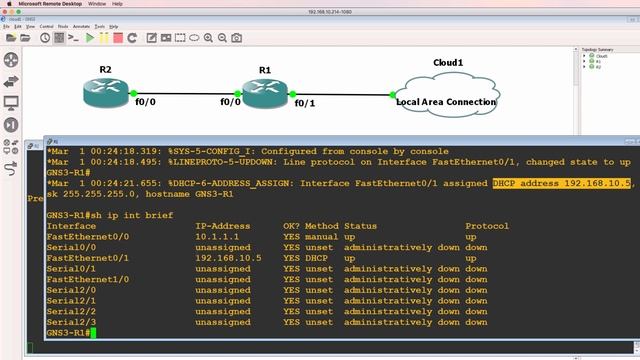Open the GNS3 Help menu
The height and width of the screenshot is (360, 640).
click(114, 27)
